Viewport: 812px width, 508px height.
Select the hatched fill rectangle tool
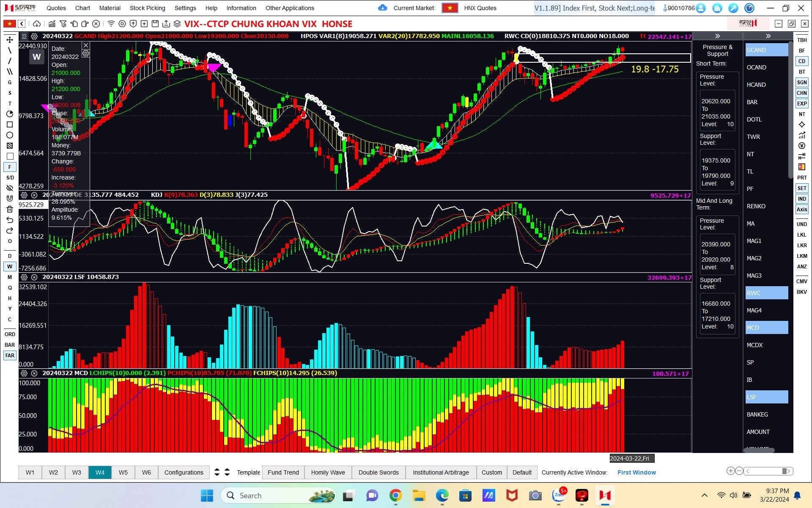[x=10, y=146]
